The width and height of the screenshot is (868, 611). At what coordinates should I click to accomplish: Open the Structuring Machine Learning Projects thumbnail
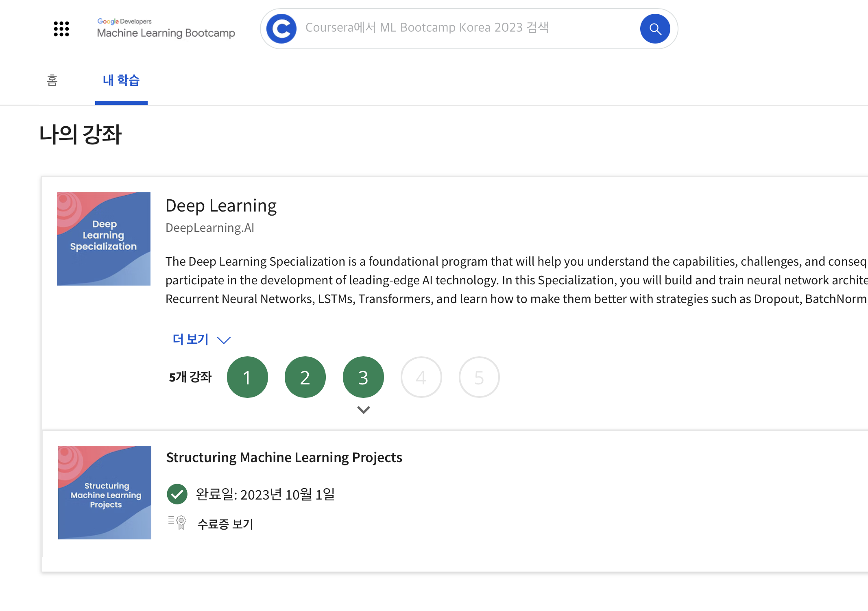point(105,493)
